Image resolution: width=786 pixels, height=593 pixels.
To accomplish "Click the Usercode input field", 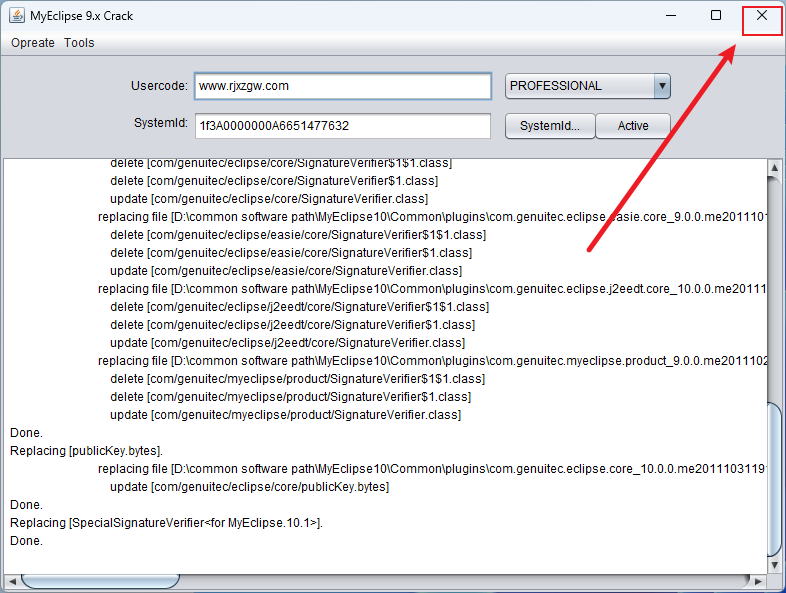I will (343, 86).
